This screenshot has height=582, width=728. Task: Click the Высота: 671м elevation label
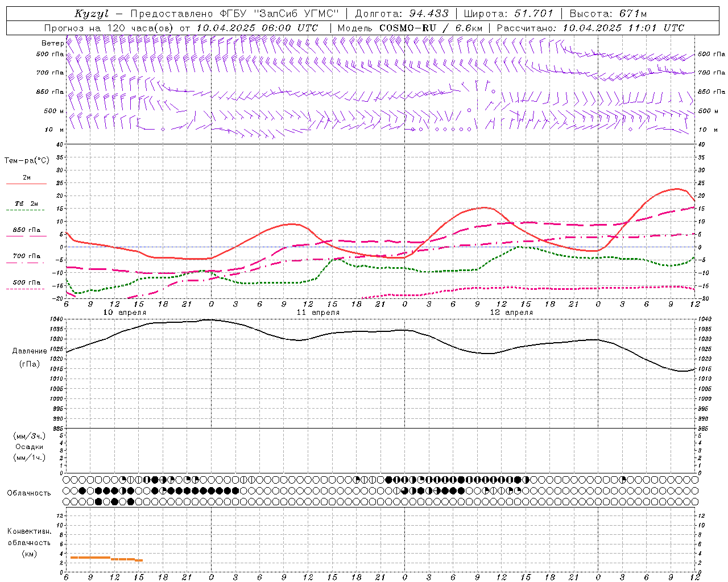coord(608,14)
